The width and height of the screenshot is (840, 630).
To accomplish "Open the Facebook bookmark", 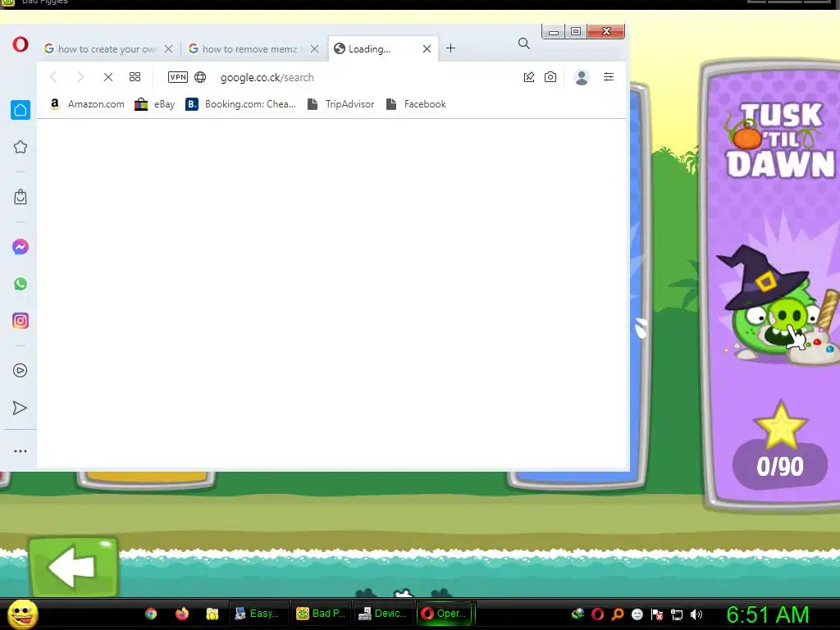I will [416, 104].
